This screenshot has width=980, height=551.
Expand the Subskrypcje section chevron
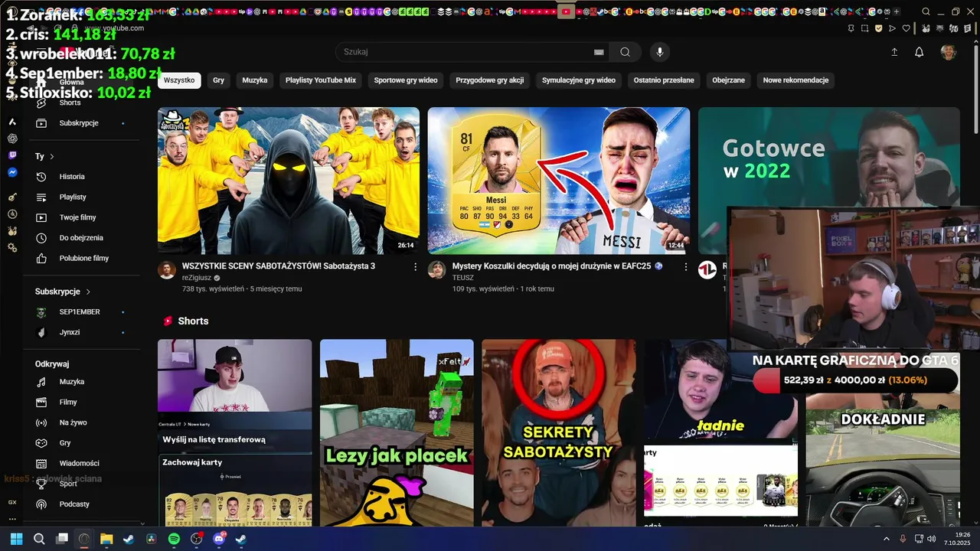(88, 292)
